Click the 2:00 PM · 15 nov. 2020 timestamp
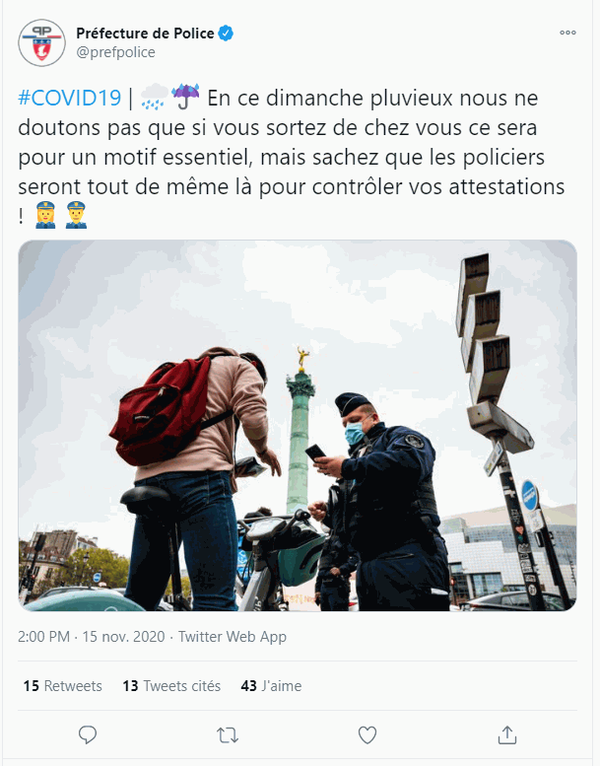This screenshot has width=600, height=766. click(x=91, y=637)
